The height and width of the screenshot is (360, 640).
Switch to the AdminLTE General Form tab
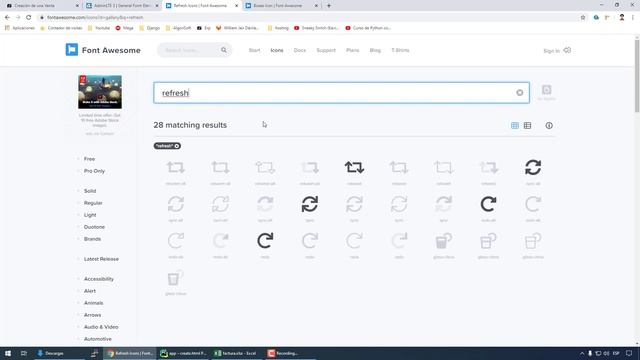pyautogui.click(x=122, y=6)
